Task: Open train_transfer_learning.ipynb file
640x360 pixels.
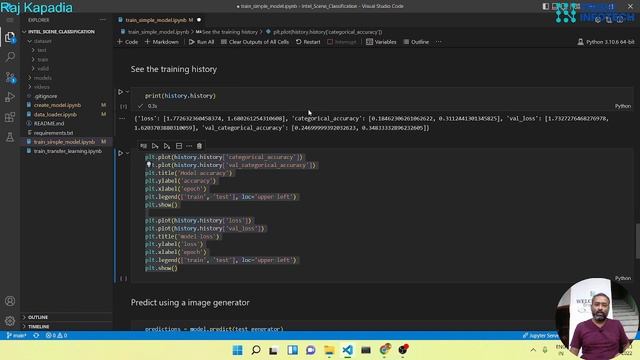Action: (x=67, y=151)
